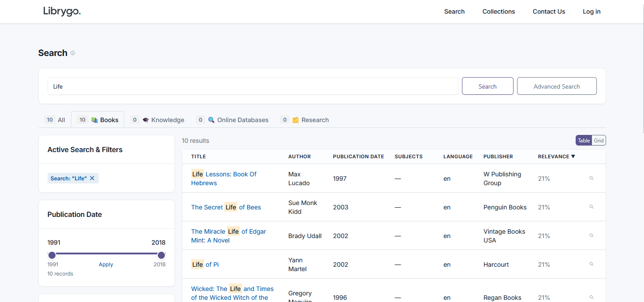Open Search in top navigation
644x302 pixels.
[454, 11]
